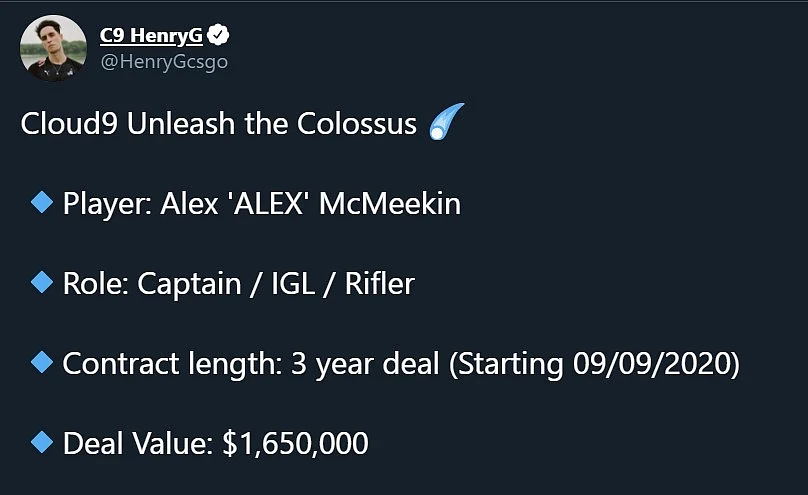This screenshot has height=495, width=808.
Task: Click the 'ALEX' nickname text
Action: point(268,203)
